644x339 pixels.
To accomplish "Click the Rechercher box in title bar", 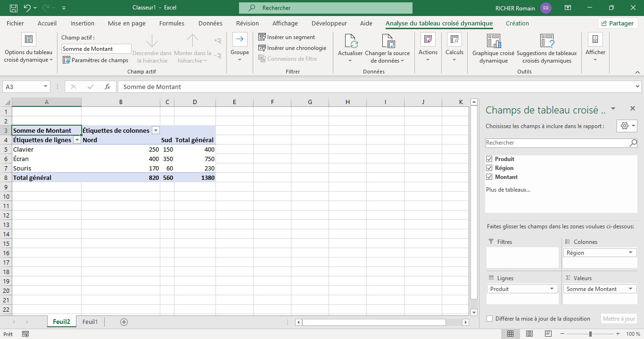I will point(326,8).
